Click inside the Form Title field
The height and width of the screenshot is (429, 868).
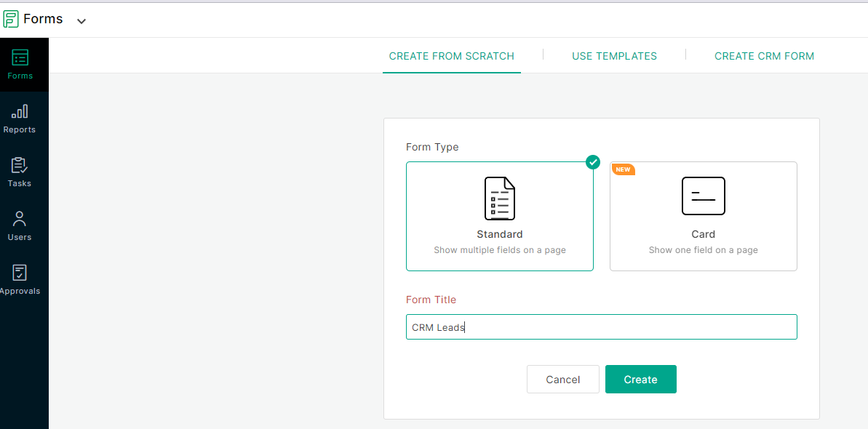[x=601, y=326]
